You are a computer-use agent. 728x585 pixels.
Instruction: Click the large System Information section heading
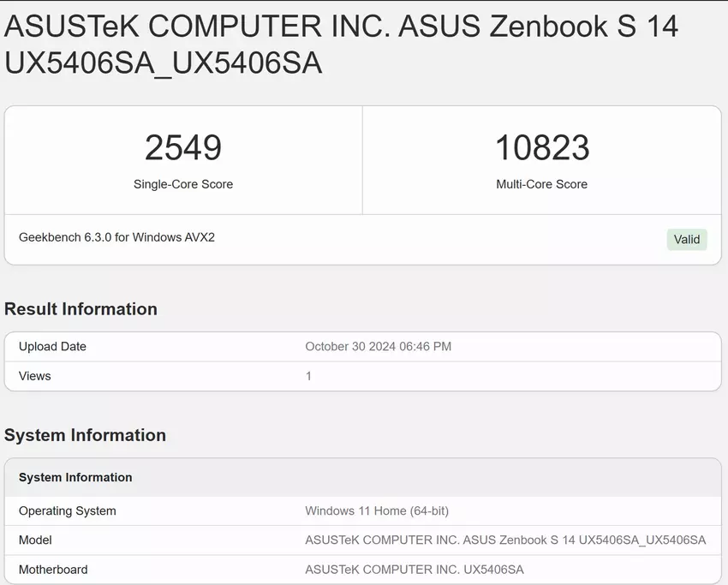(x=85, y=435)
